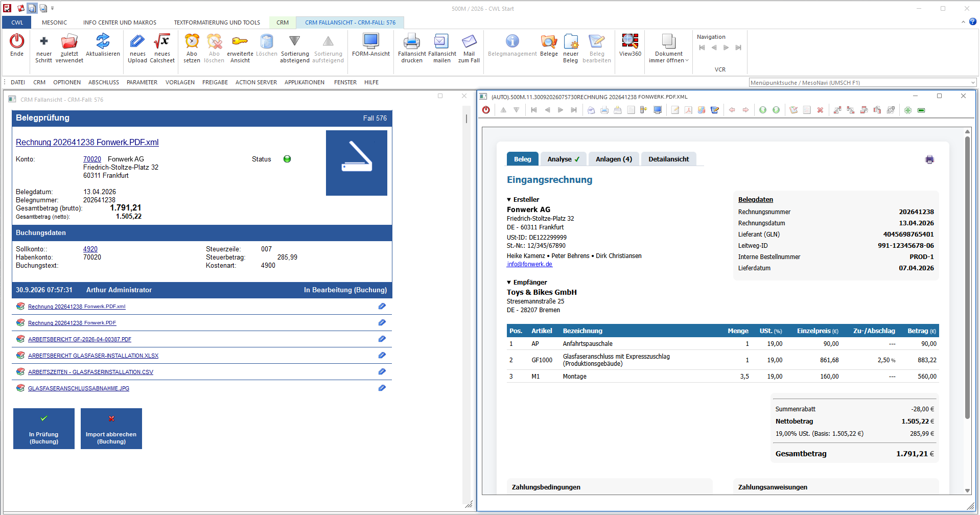Create neuer Beleg from ribbon
The height and width of the screenshot is (515, 980).
click(571, 41)
